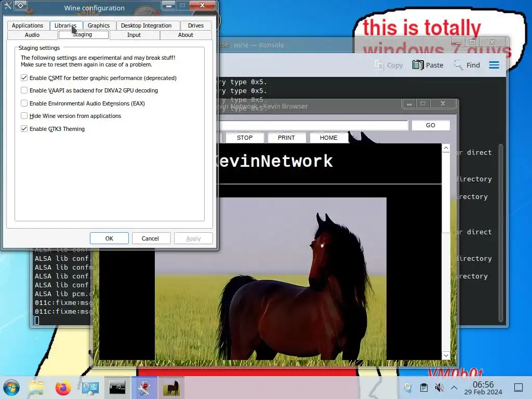Switch to Wine configuration taskbar entry

[144, 388]
